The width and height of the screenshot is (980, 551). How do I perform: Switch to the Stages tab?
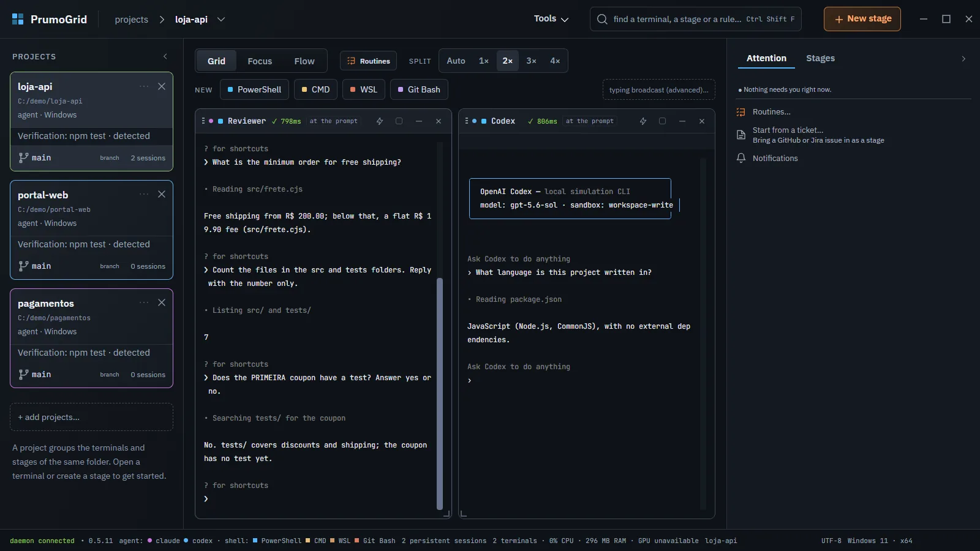[820, 58]
